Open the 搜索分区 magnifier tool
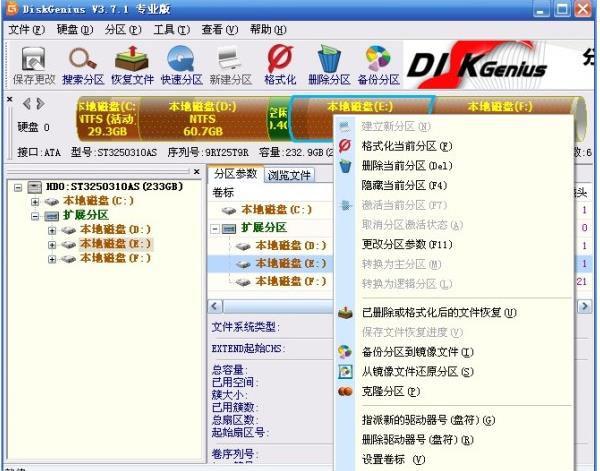 [x=83, y=64]
